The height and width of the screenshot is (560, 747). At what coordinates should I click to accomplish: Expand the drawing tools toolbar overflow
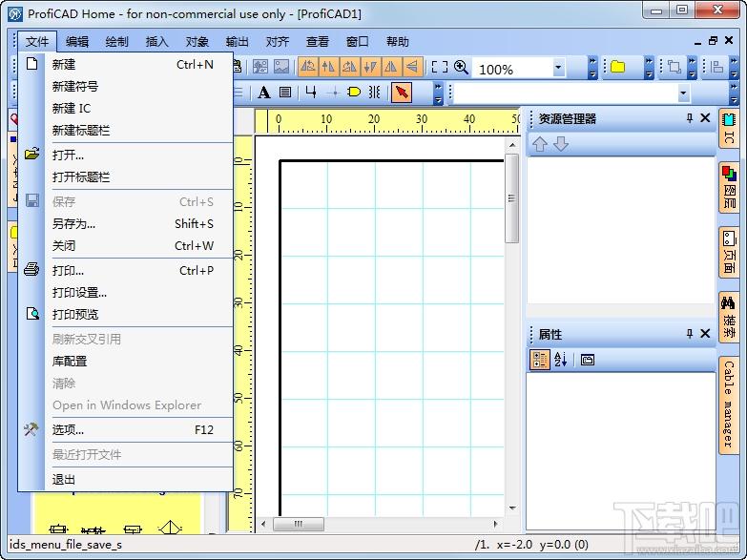pyautogui.click(x=438, y=93)
